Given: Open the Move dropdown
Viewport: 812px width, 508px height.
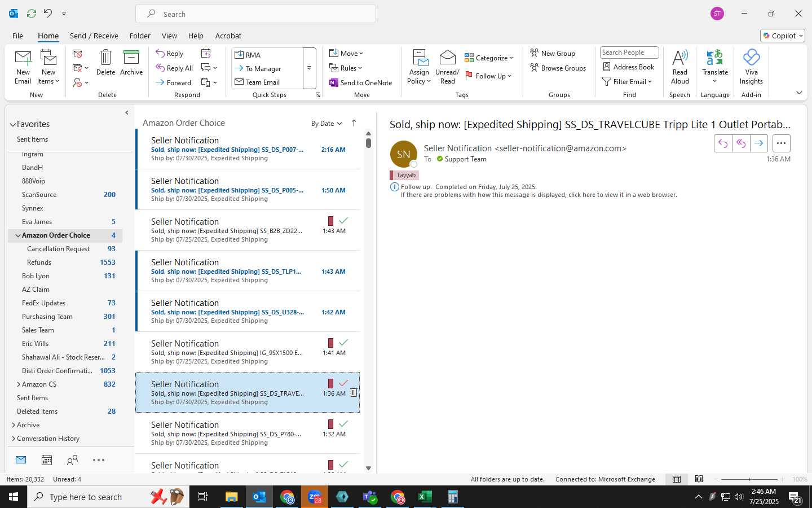Looking at the screenshot, I should pyautogui.click(x=346, y=54).
